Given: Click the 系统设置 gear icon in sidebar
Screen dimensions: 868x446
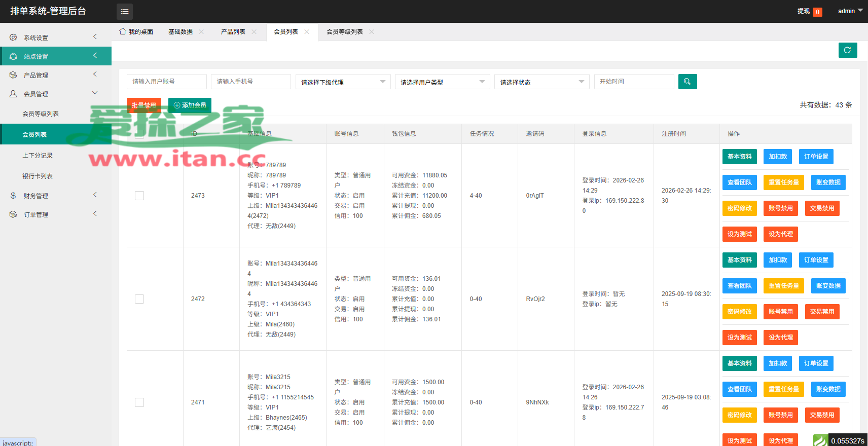Looking at the screenshot, I should click(x=13, y=38).
